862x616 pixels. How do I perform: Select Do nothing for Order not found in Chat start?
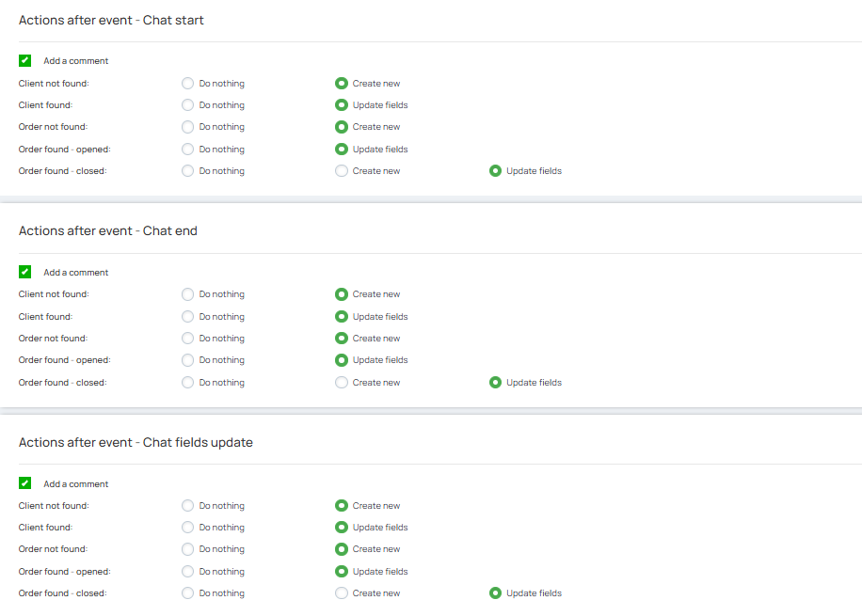coord(188,127)
